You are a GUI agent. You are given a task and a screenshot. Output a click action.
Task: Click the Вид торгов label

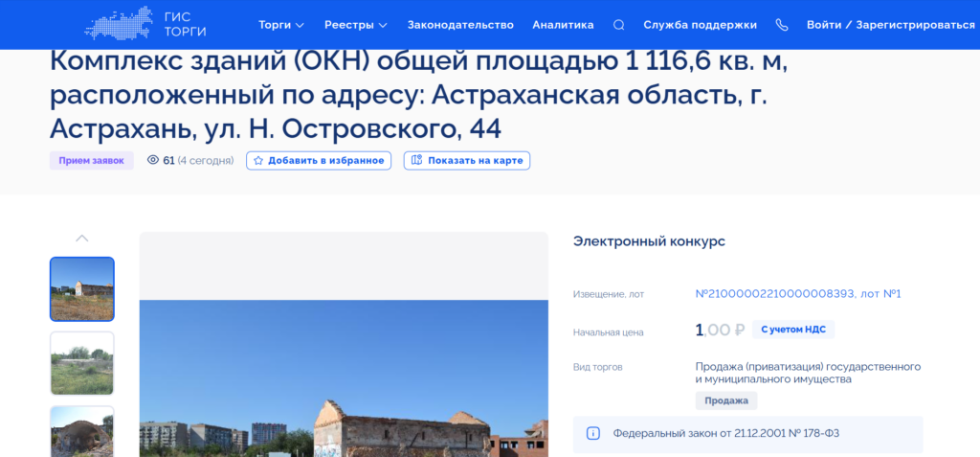point(597,367)
